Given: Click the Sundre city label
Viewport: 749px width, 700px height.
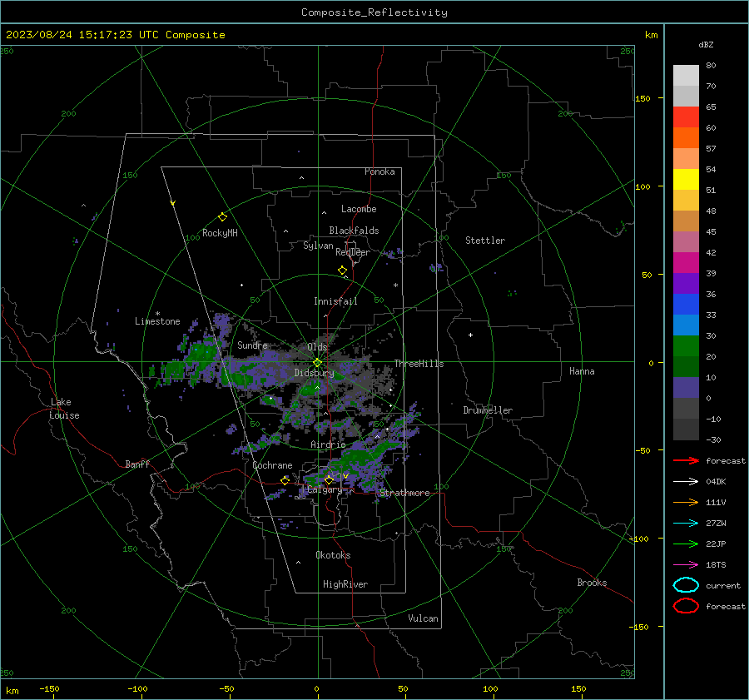Looking at the screenshot, I should tap(252, 345).
